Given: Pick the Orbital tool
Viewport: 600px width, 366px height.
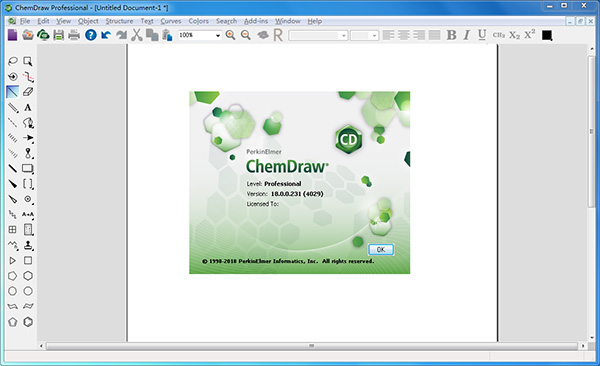Looking at the screenshot, I should click(x=28, y=153).
